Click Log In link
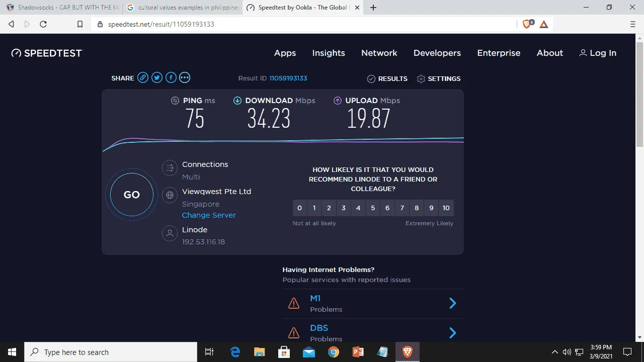The width and height of the screenshot is (644, 362). [598, 53]
